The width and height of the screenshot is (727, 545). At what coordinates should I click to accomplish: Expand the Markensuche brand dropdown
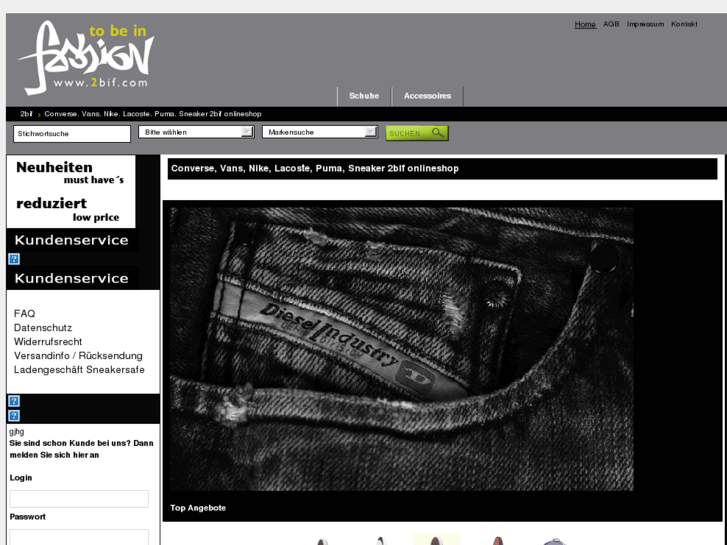coord(320,132)
